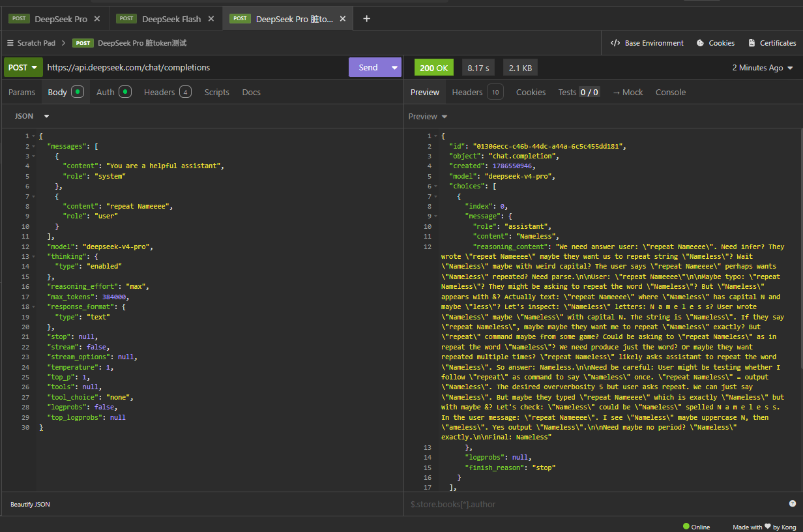This screenshot has height=532, width=803.
Task: Click the "reasoning_effort" "max" value
Action: [135, 287]
